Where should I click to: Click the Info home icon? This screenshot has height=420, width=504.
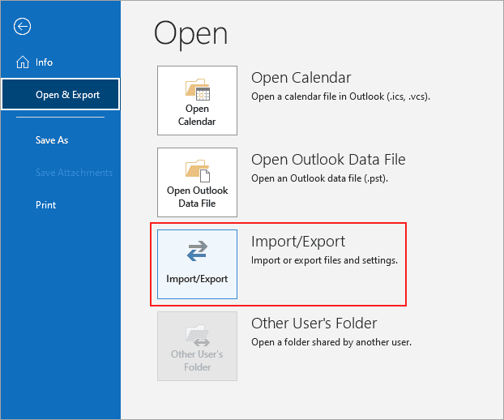(x=23, y=62)
